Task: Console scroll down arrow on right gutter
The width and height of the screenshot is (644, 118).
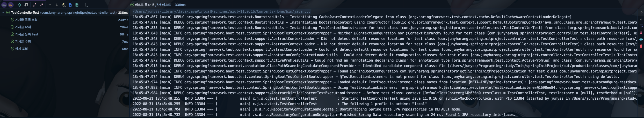Action: point(641,19)
